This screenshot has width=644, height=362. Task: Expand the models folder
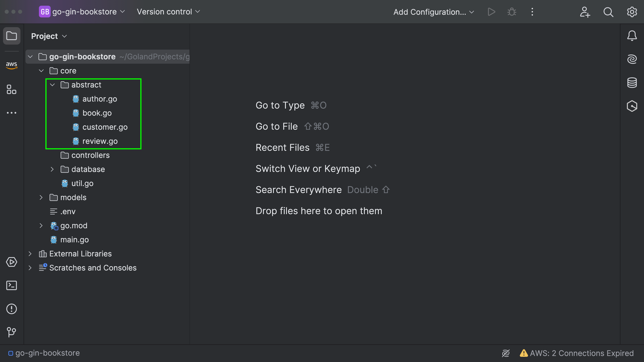click(41, 198)
